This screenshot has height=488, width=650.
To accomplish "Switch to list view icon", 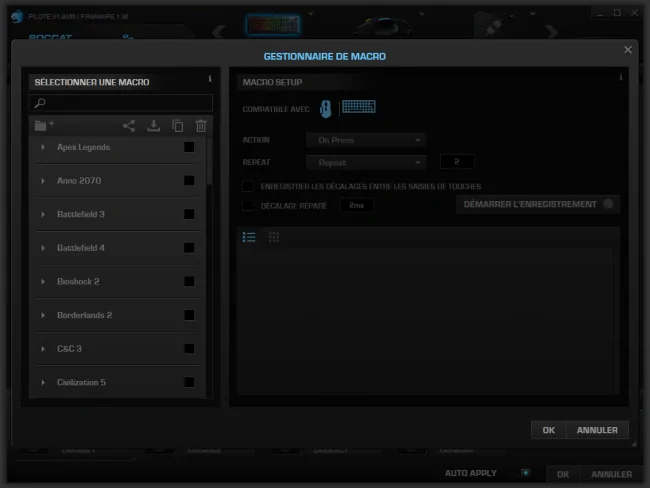I will coord(249,237).
